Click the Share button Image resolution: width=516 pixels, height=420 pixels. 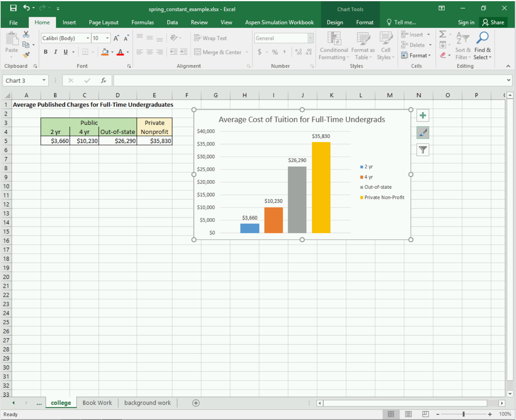[493, 22]
